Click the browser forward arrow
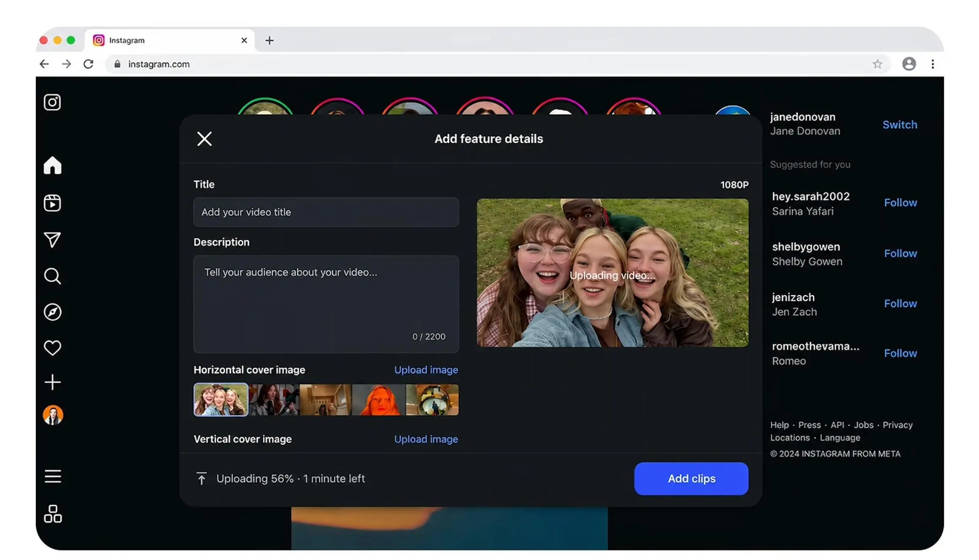Image resolution: width=979 pixels, height=560 pixels. tap(66, 64)
